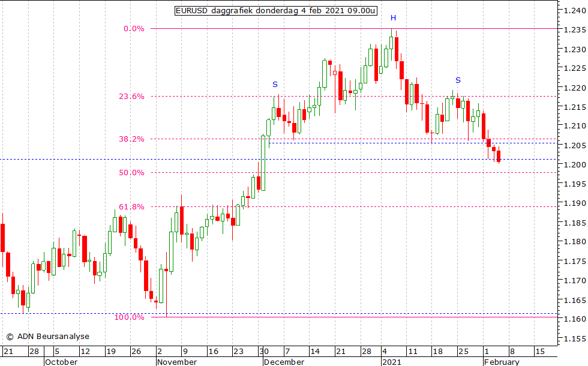Viewport: 588px width, 366px height.
Task: Select the 0.0% Fibonacci label
Action: pyautogui.click(x=134, y=29)
